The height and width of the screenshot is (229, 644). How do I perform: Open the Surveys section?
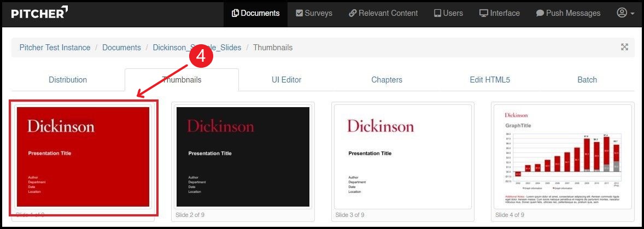[x=314, y=13]
